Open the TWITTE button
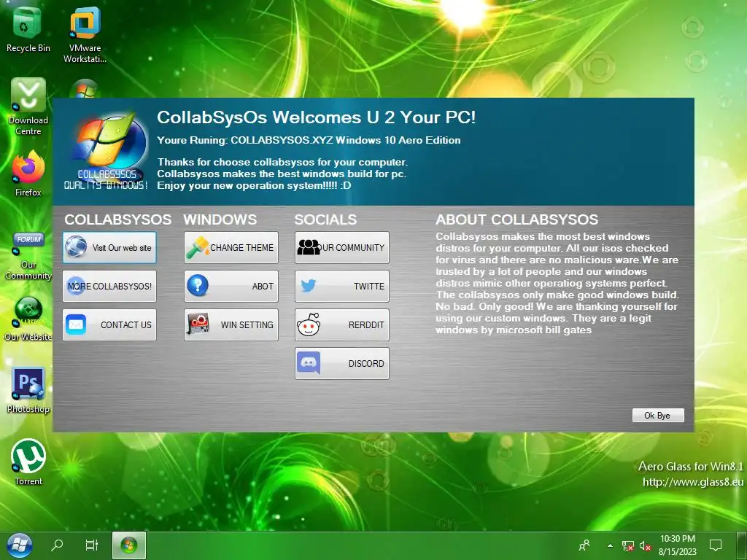Image resolution: width=747 pixels, height=560 pixels. (342, 286)
